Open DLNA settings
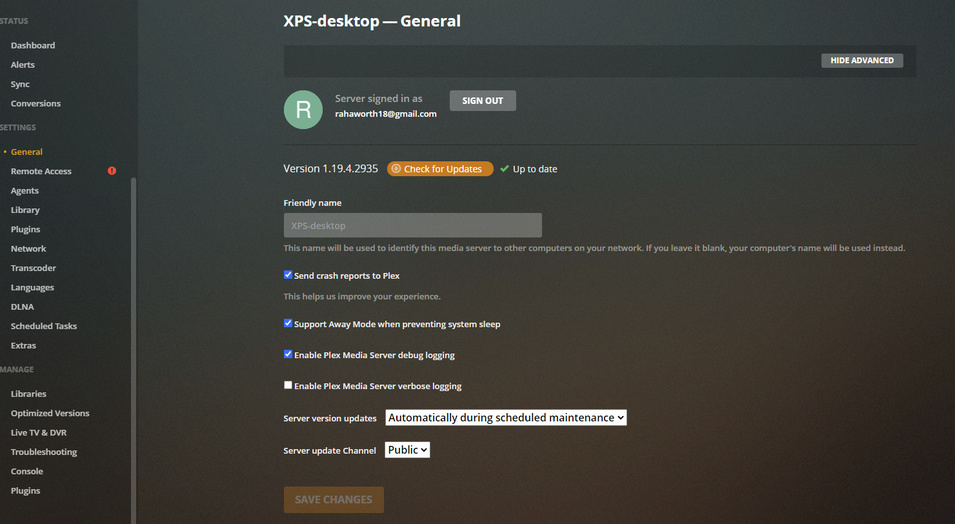Viewport: 955px width, 524px height. click(x=22, y=306)
